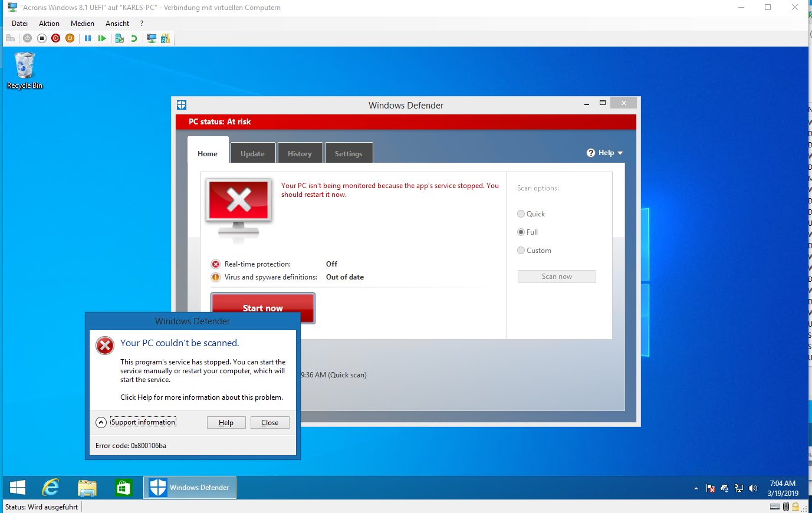
Task: Open the Medien menu
Action: pos(82,24)
